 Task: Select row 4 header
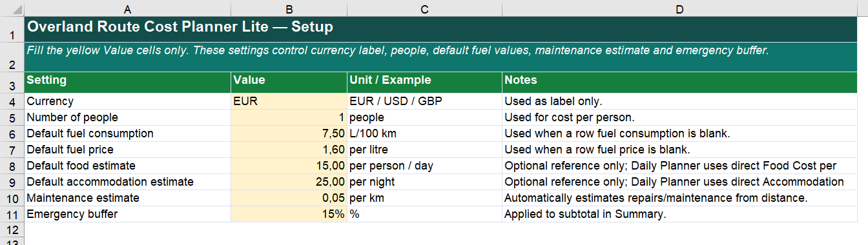[12, 101]
